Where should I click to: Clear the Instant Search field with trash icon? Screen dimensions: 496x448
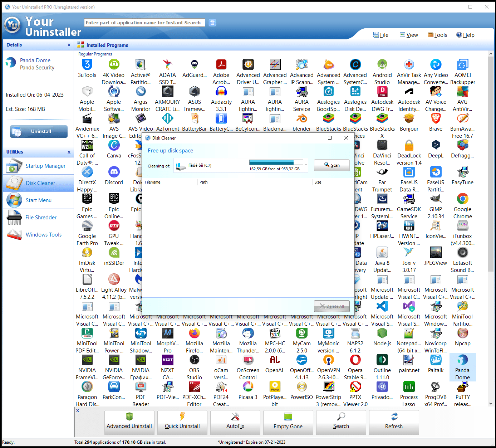pyautogui.click(x=212, y=23)
